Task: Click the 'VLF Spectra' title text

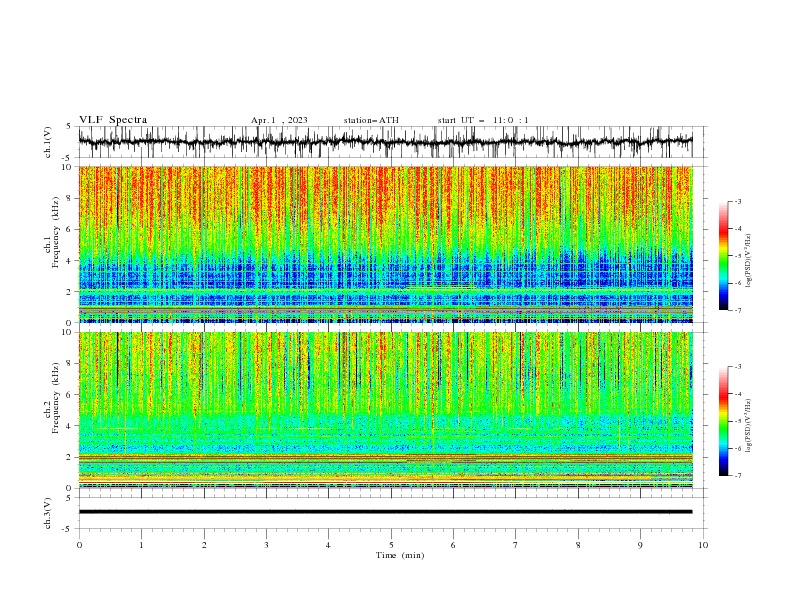Action: (x=113, y=120)
